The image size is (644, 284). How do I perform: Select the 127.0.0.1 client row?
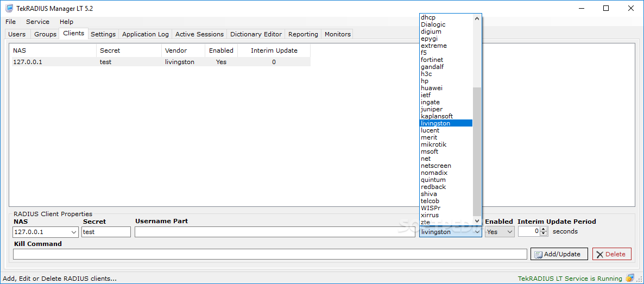(x=160, y=62)
